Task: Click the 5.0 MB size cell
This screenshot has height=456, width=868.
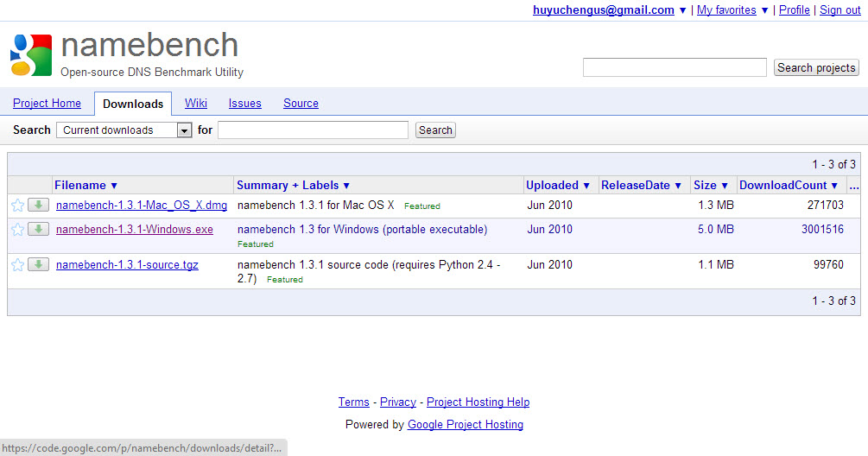Action: pos(716,230)
